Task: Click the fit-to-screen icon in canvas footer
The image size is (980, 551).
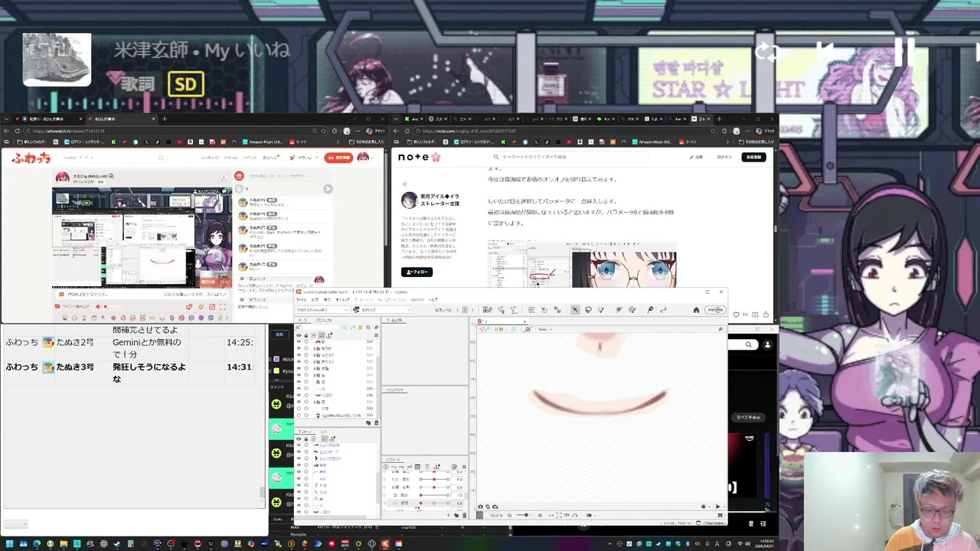Action: click(559, 515)
